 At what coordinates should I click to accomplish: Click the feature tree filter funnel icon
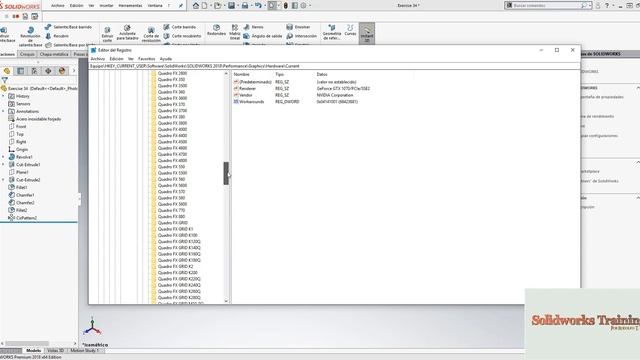4,80
